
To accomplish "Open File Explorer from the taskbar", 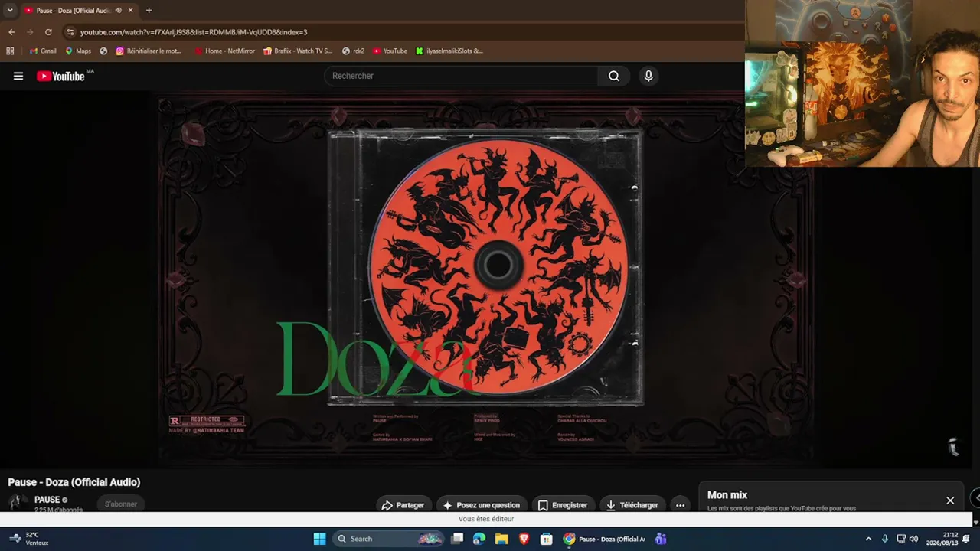I will [x=501, y=539].
